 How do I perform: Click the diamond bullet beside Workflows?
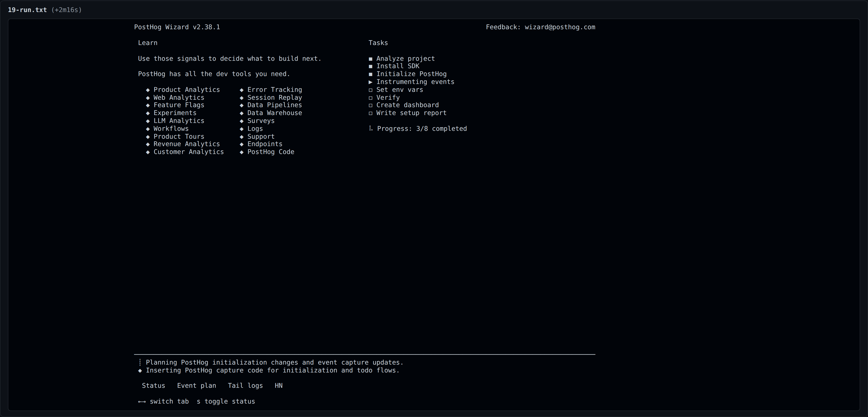click(x=148, y=129)
